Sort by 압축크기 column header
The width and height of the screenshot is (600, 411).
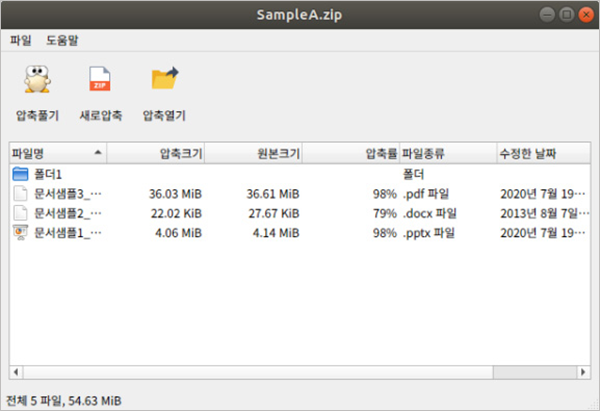[156, 153]
